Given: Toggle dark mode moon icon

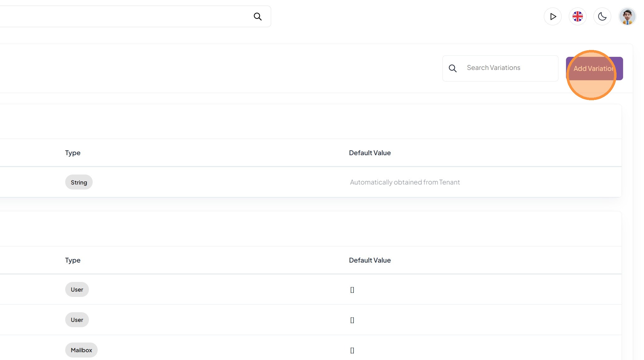Looking at the screenshot, I should [x=602, y=17].
